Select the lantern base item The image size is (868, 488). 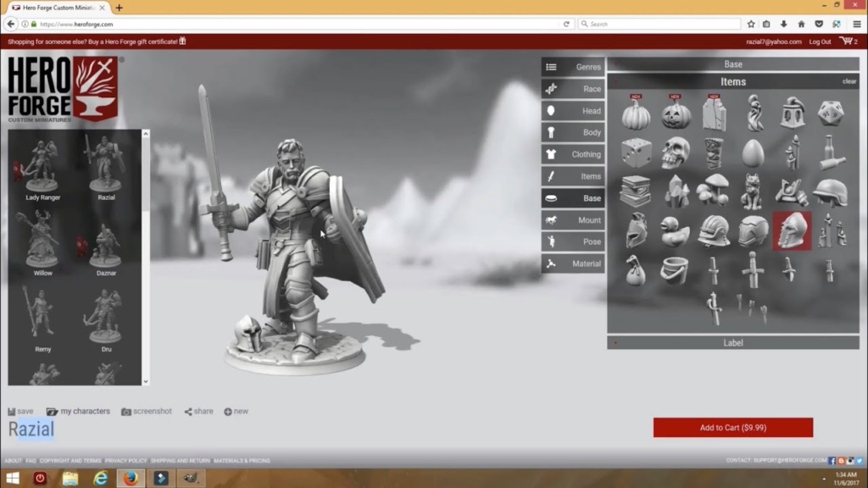[793, 113]
